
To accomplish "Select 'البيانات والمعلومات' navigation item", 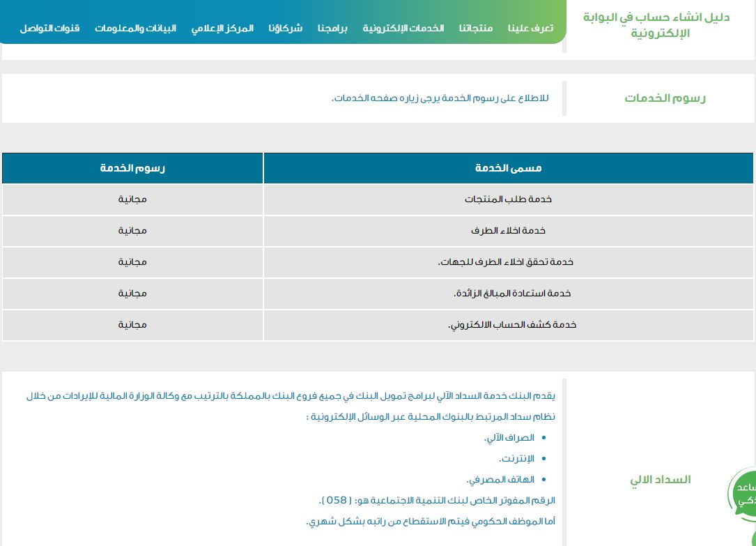I will [135, 29].
